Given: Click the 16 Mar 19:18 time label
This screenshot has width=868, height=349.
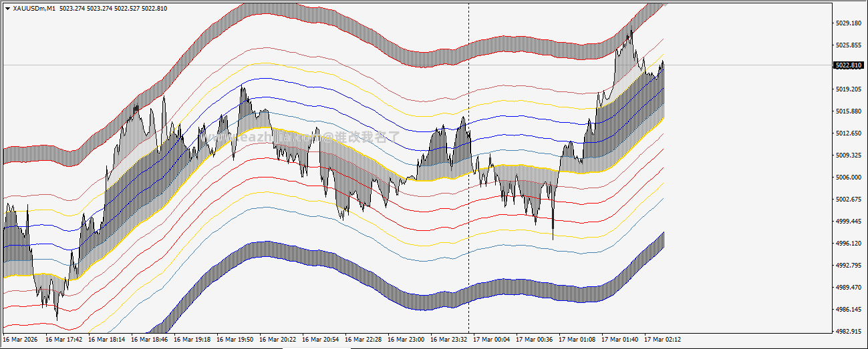Looking at the screenshot, I should click(192, 340).
